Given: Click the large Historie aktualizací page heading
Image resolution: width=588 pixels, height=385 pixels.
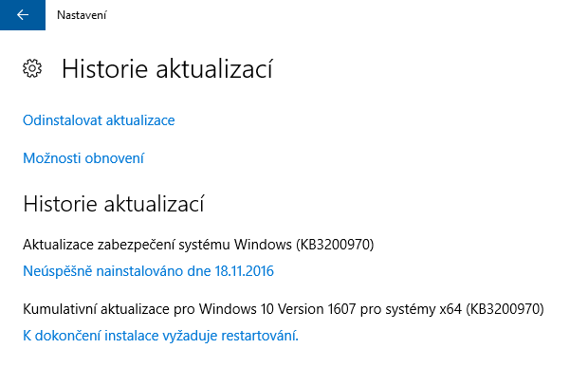Looking at the screenshot, I should tap(168, 68).
